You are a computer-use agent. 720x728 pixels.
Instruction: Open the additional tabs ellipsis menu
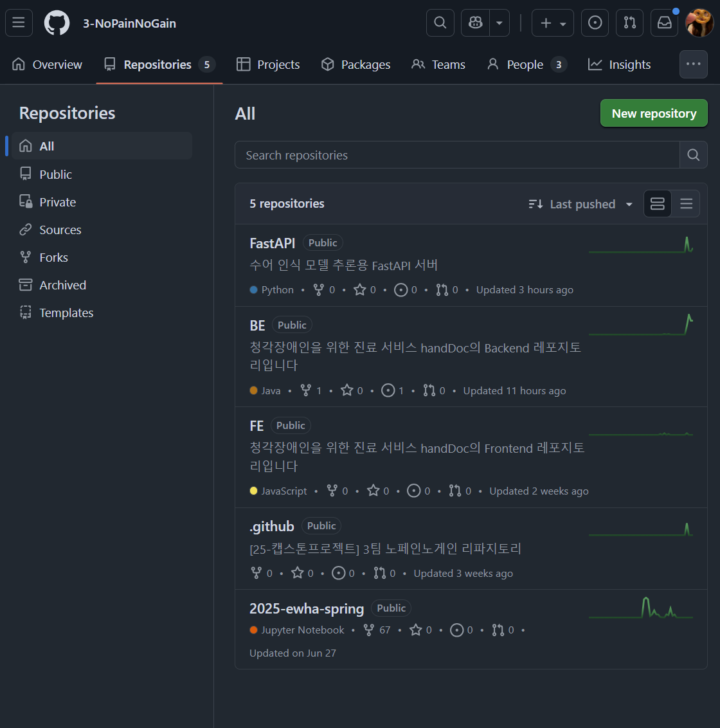click(693, 64)
